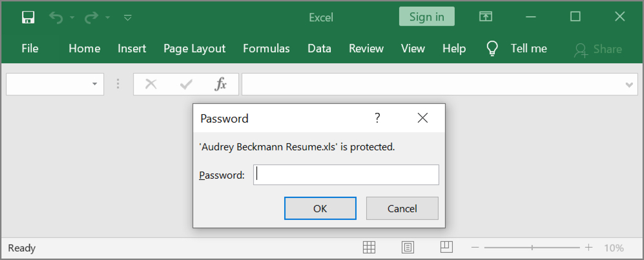The width and height of the screenshot is (644, 260).
Task: Click the Tell me lightbulb icon
Action: pyautogui.click(x=492, y=48)
